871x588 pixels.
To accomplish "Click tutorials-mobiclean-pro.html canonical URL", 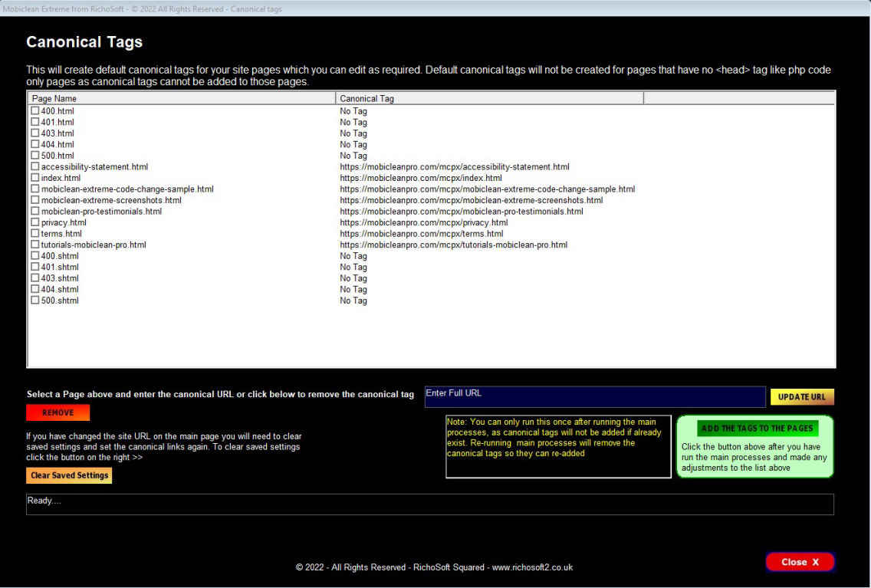I will point(454,245).
